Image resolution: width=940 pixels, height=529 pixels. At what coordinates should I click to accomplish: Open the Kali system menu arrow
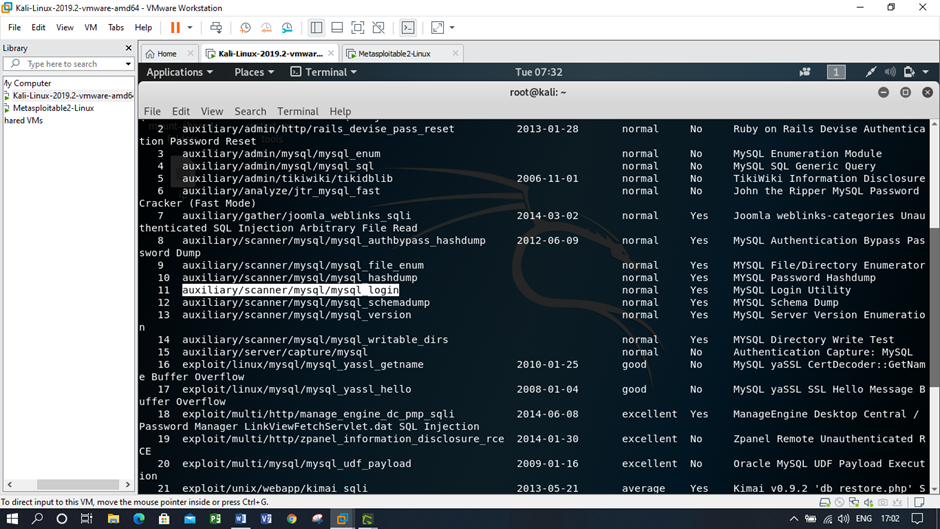926,72
